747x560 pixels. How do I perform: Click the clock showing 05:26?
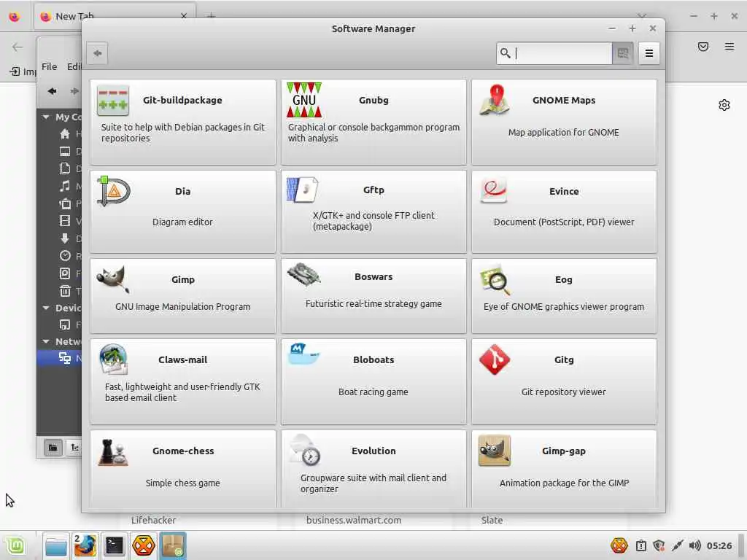(x=719, y=545)
